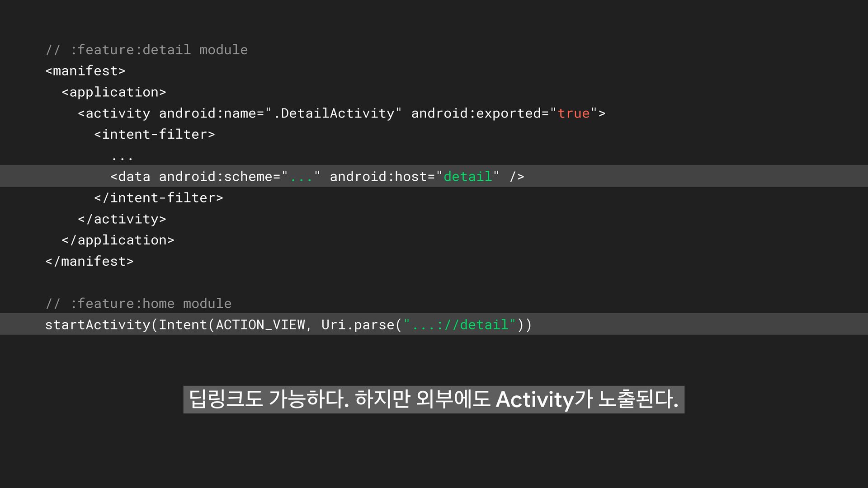The image size is (868, 488).
Task: Click the android:exported attribute text
Action: (x=476, y=113)
